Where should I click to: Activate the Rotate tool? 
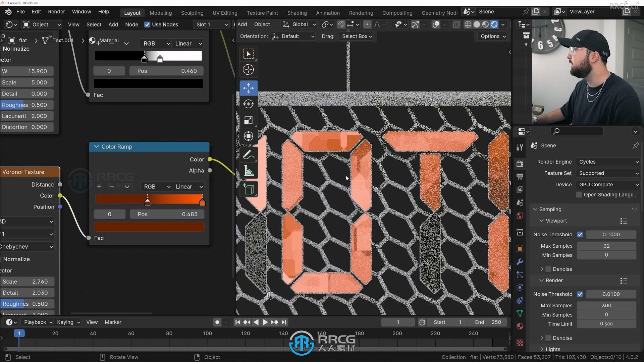pos(249,104)
